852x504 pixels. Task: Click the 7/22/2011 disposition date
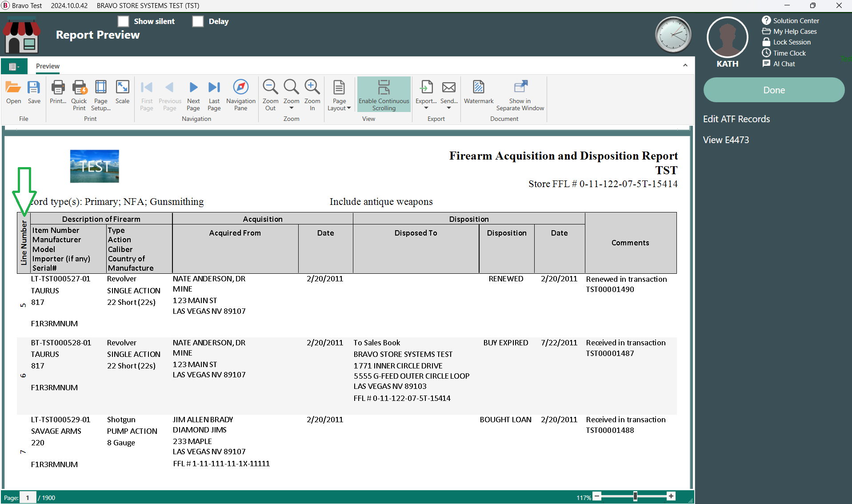click(559, 343)
